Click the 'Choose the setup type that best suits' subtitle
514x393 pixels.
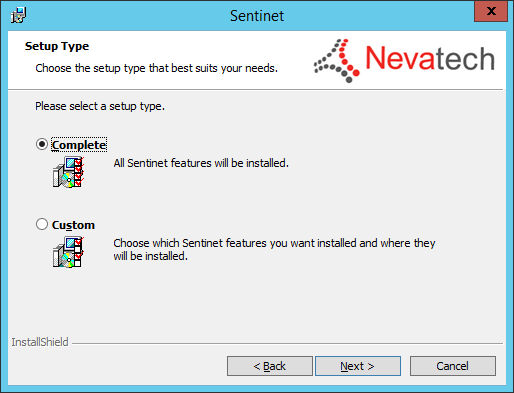pyautogui.click(x=157, y=68)
